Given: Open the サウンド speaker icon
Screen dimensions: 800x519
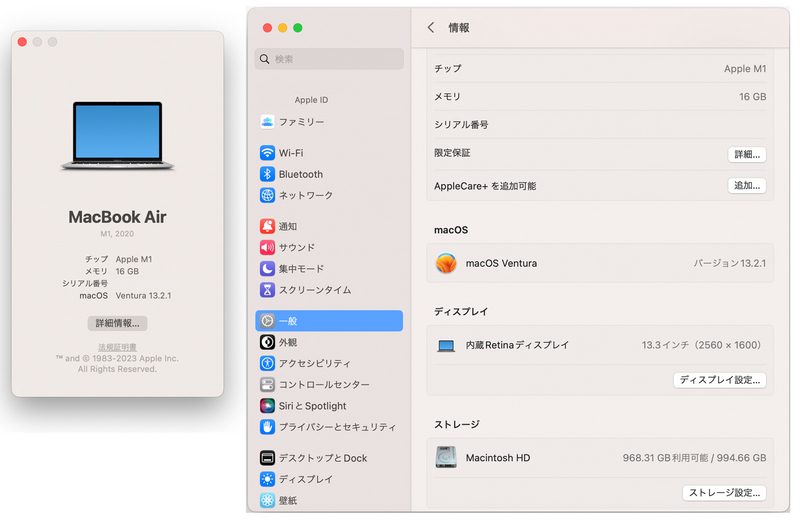Looking at the screenshot, I should pyautogui.click(x=267, y=248).
